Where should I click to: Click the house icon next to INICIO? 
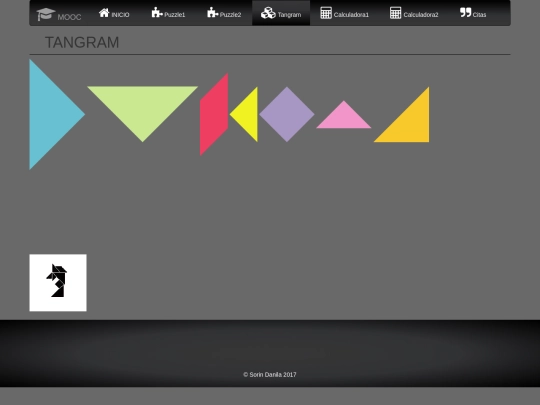[x=104, y=13]
